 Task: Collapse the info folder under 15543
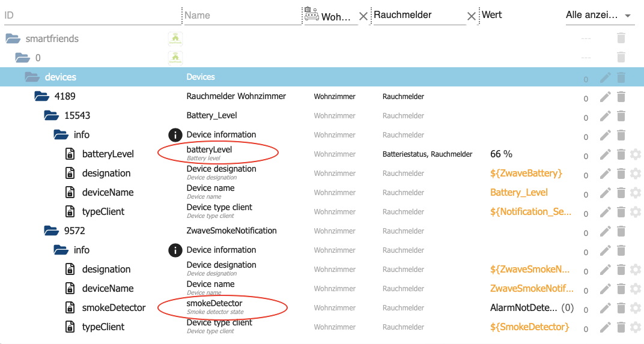point(61,134)
